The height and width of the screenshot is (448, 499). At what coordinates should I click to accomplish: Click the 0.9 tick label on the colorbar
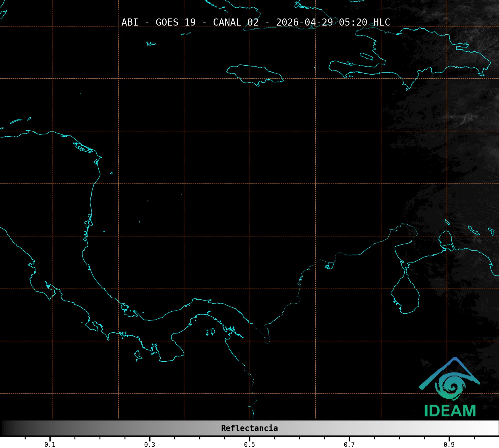[449, 445]
